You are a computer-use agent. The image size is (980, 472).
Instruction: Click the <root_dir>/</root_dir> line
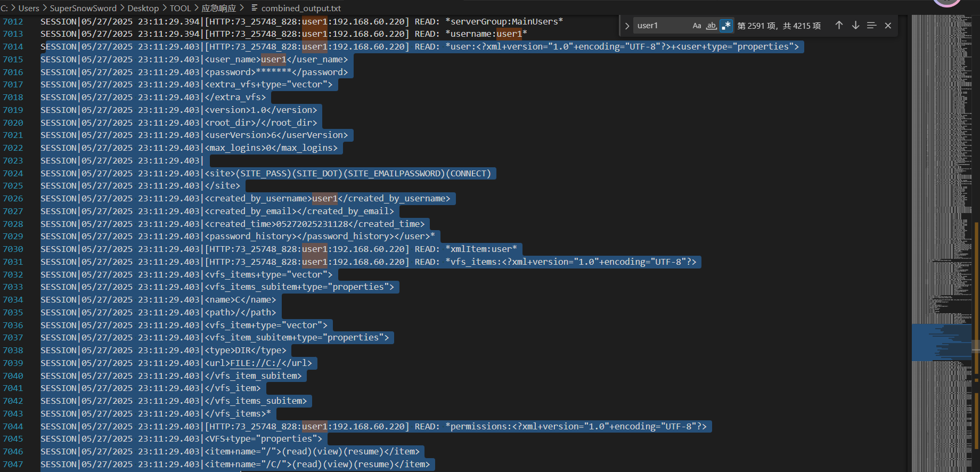click(x=261, y=123)
